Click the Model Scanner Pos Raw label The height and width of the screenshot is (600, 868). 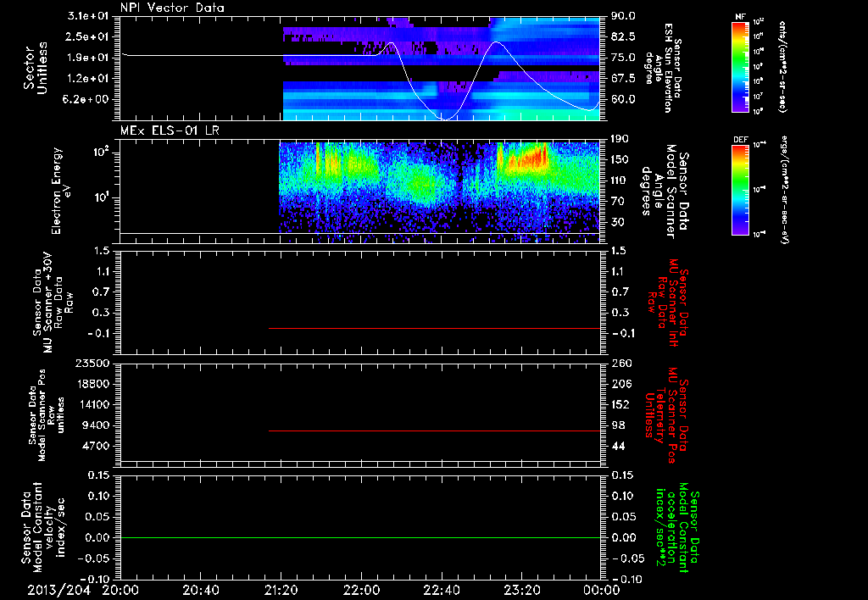tap(45, 415)
